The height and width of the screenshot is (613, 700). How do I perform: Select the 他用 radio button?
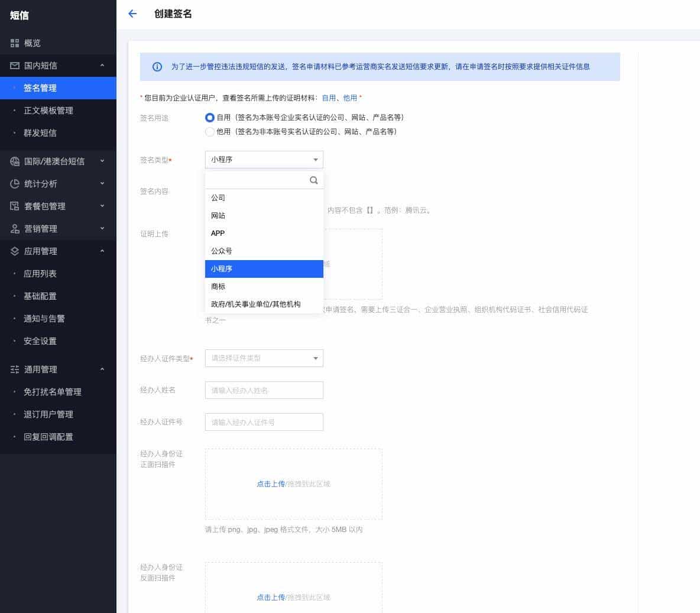pos(210,132)
